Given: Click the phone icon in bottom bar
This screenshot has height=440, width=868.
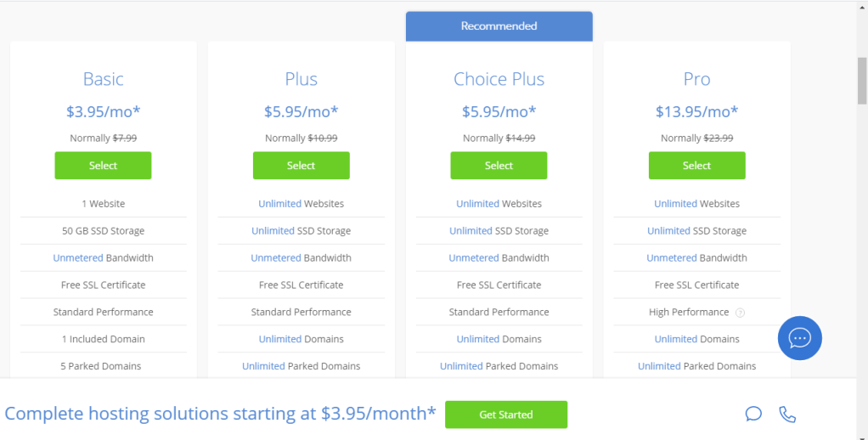Looking at the screenshot, I should (787, 415).
